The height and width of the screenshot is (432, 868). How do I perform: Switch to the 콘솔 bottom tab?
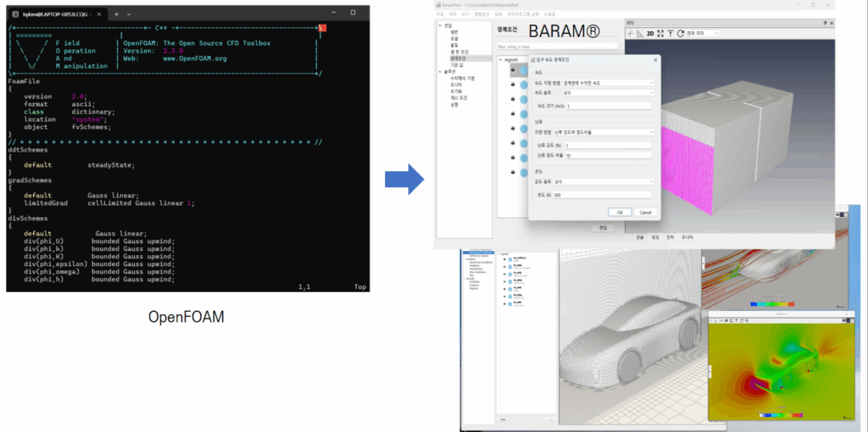pyautogui.click(x=639, y=237)
